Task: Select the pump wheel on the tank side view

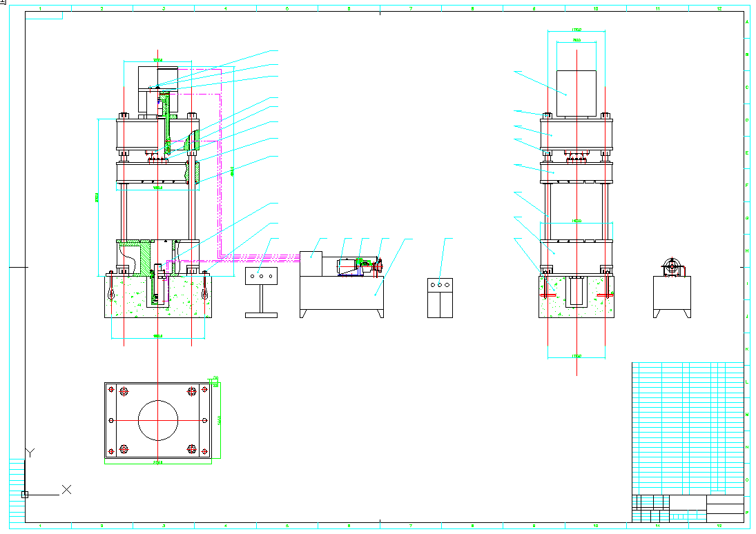Action: click(672, 266)
